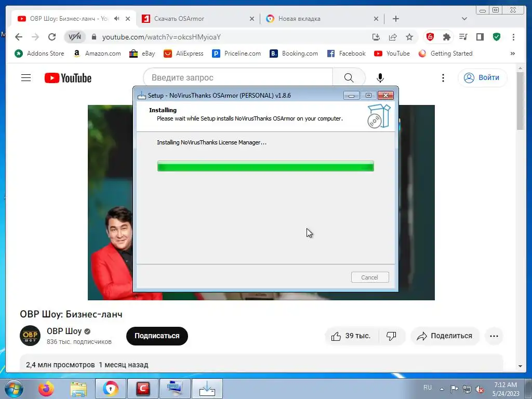Open the Addons Store bookmark

[39, 54]
